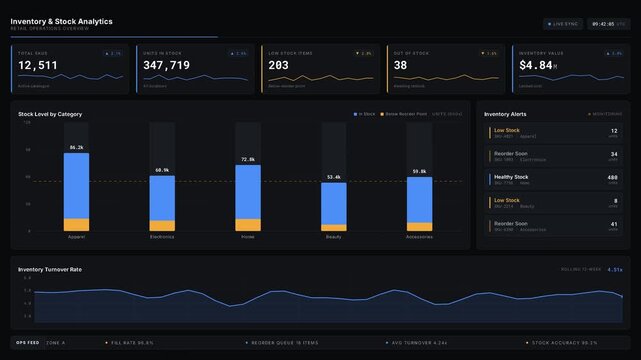
Task: Click the Total SKUs sparkline chart
Action: point(70,77)
